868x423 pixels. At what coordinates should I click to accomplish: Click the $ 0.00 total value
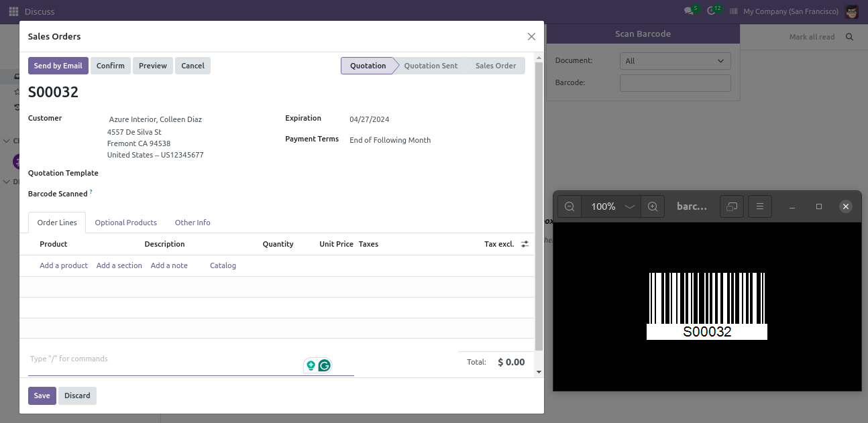pos(511,362)
